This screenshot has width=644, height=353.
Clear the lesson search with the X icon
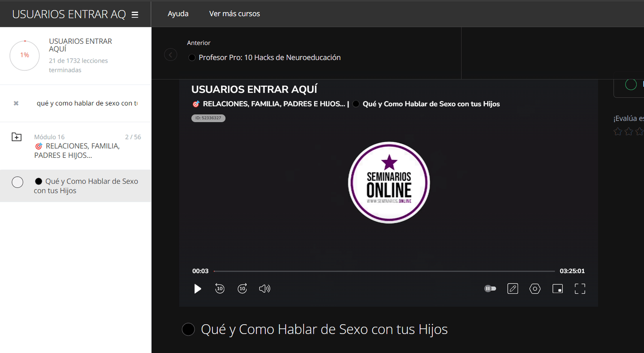click(16, 103)
